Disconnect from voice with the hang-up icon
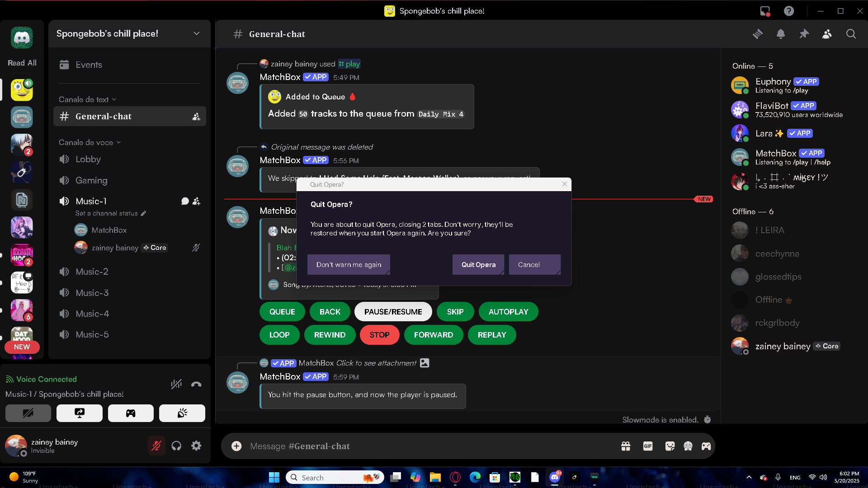Viewport: 868px width, 488px height. coord(196,384)
